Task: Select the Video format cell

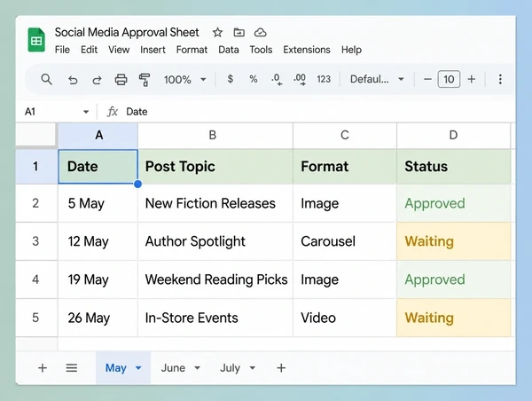Action: point(345,318)
